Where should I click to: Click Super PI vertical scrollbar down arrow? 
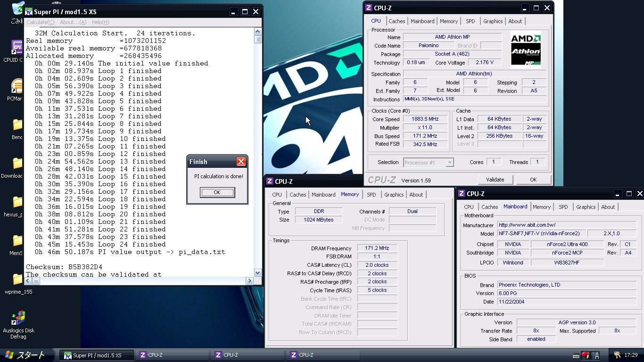[257, 273]
